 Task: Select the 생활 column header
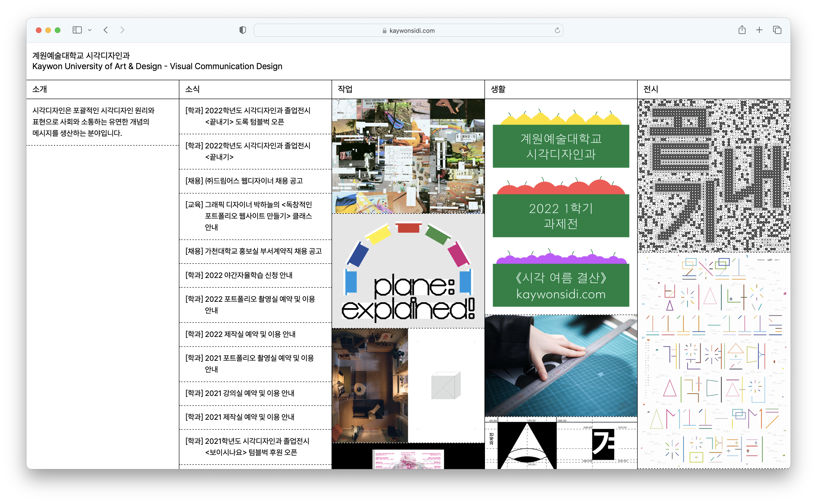498,89
